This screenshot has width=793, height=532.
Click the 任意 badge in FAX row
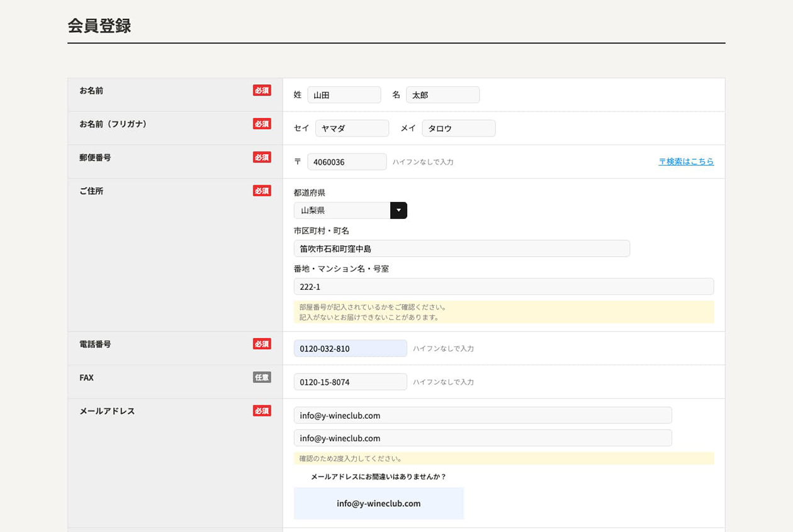pos(262,377)
